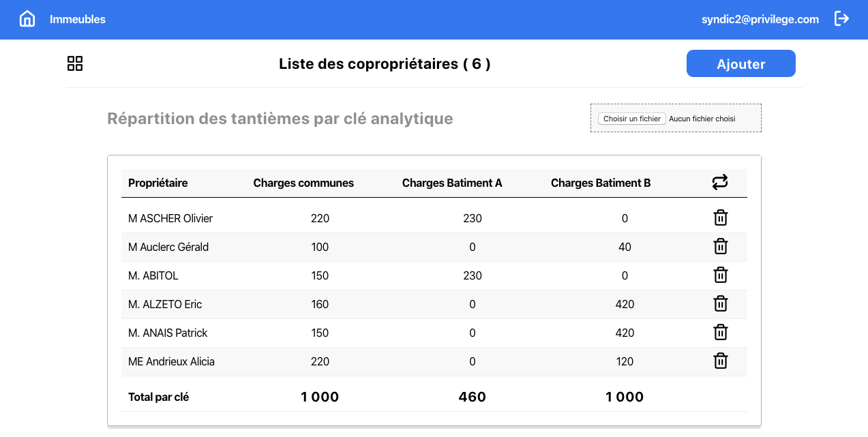This screenshot has width=868, height=437.
Task: Click the swap arrows icon in table header
Action: 720,182
